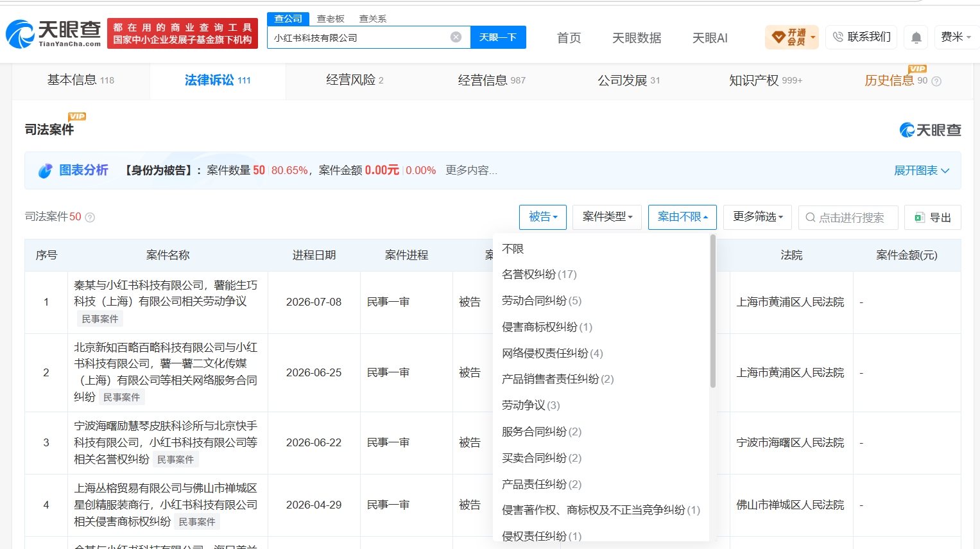Open the 被告 role filter dropdown
Viewport: 980px width, 549px height.
tap(542, 217)
